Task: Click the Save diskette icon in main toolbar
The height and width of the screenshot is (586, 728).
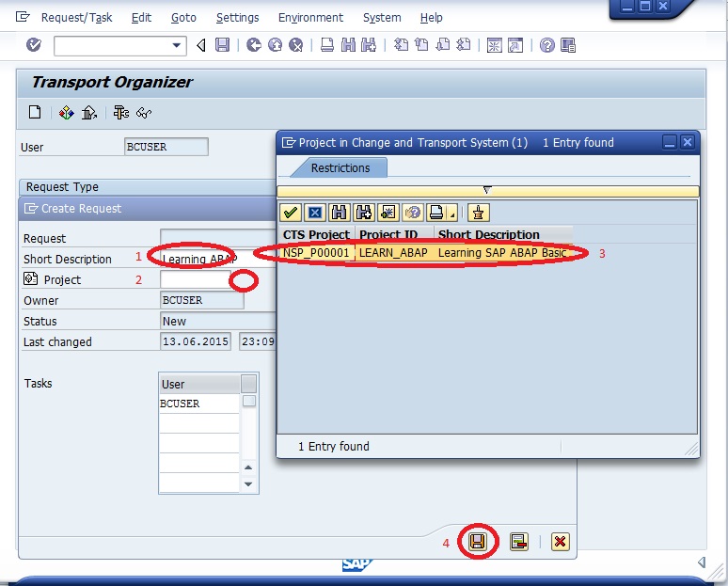Action: (222, 45)
